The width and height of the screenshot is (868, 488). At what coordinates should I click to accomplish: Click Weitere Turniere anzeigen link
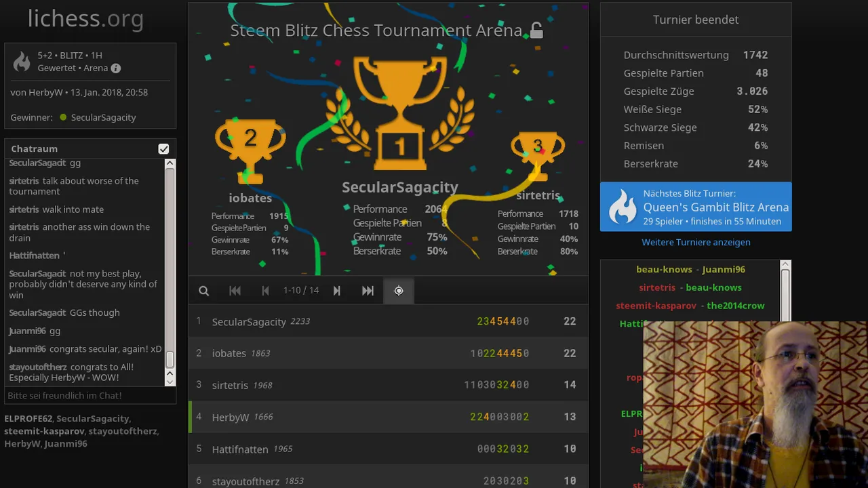[x=696, y=242]
